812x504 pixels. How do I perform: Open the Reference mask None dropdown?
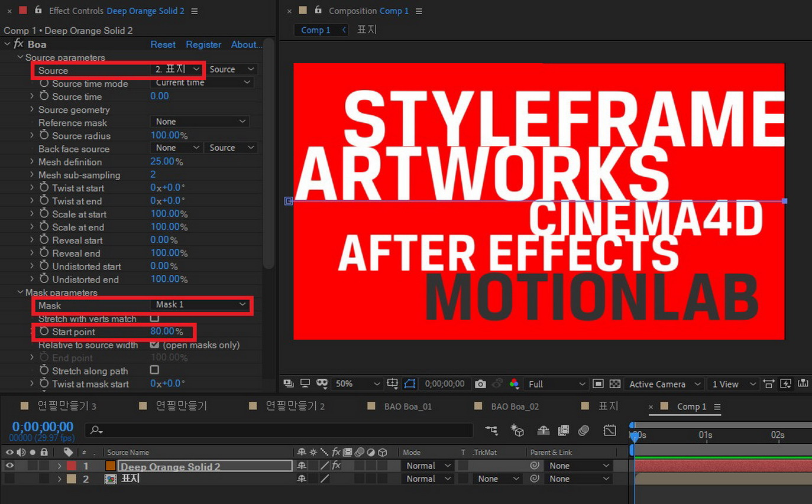click(200, 122)
